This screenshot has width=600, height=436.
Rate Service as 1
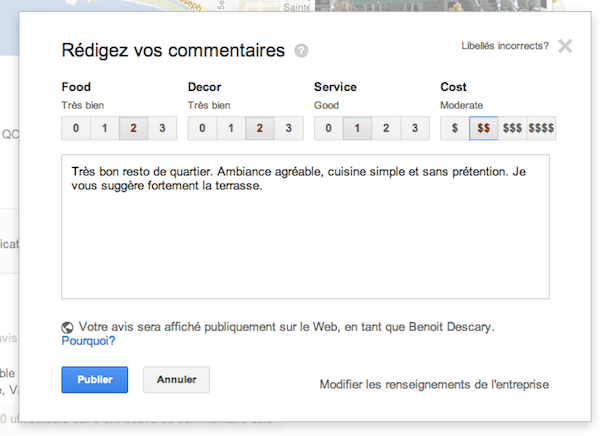[357, 128]
